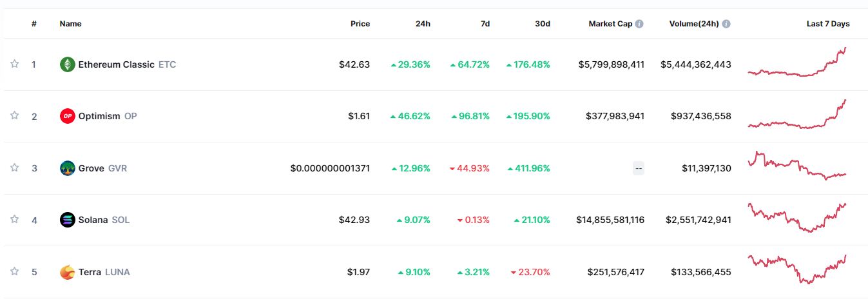Screen dimensions: 868x301
Task: Open the Market Cap info icon
Action: pyautogui.click(x=639, y=24)
